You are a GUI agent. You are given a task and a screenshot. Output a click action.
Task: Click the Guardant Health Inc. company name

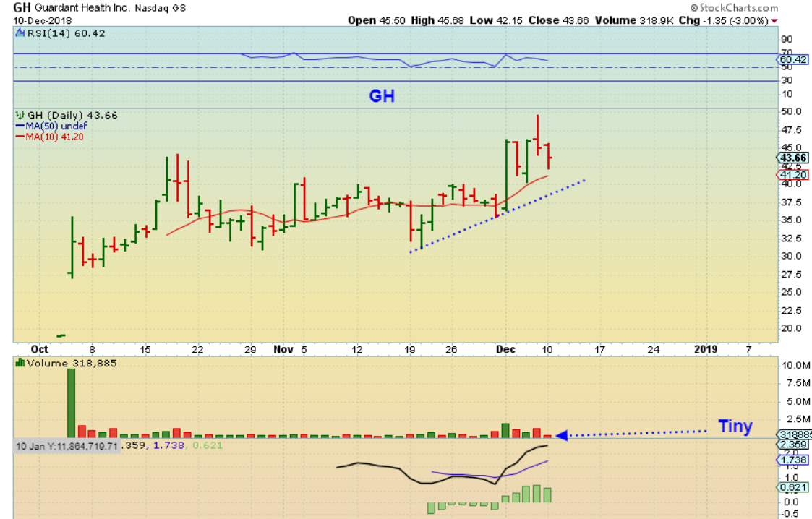83,8
